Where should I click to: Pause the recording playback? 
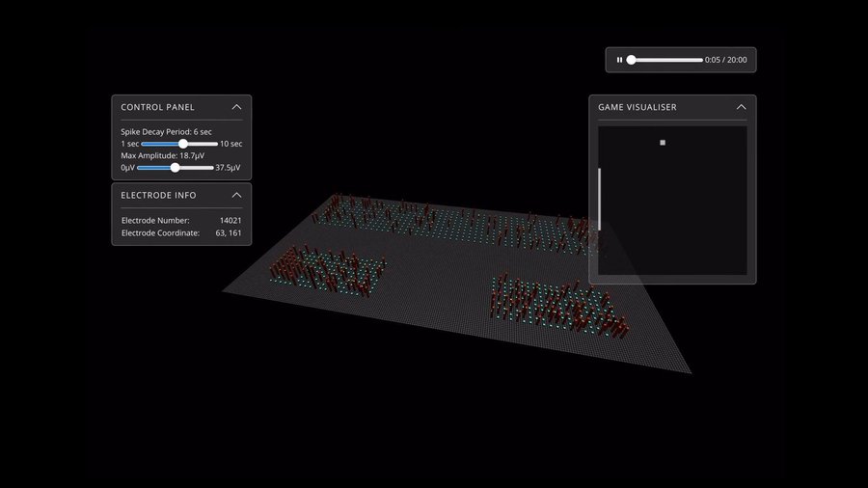pyautogui.click(x=619, y=60)
